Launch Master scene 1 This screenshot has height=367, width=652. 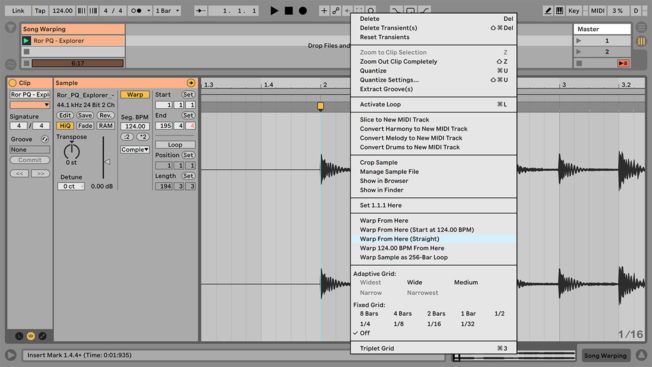(578, 41)
